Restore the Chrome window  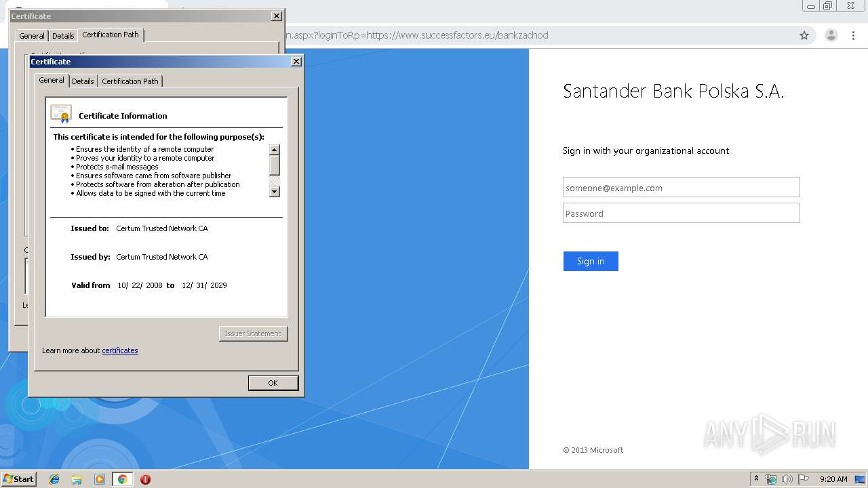(827, 6)
